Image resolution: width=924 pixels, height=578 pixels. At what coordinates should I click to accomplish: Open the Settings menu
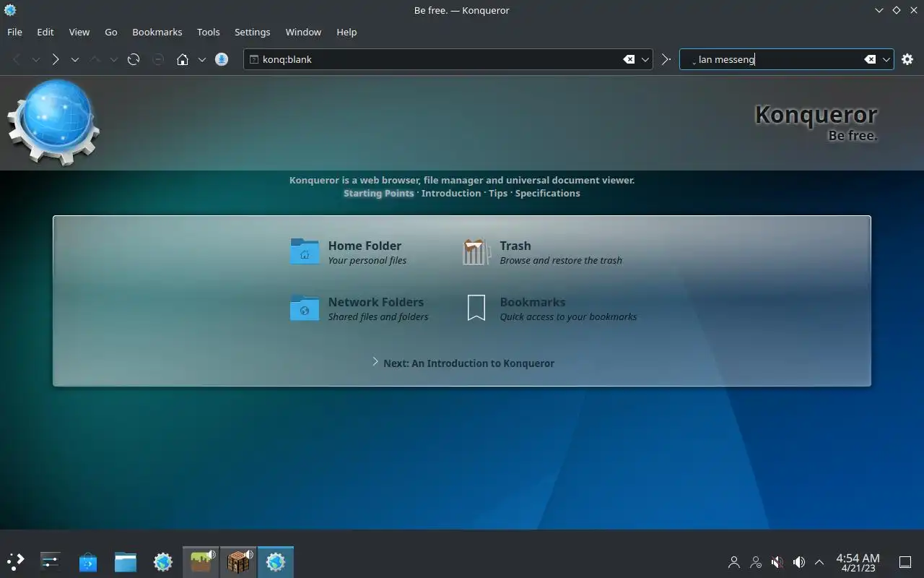(x=252, y=32)
